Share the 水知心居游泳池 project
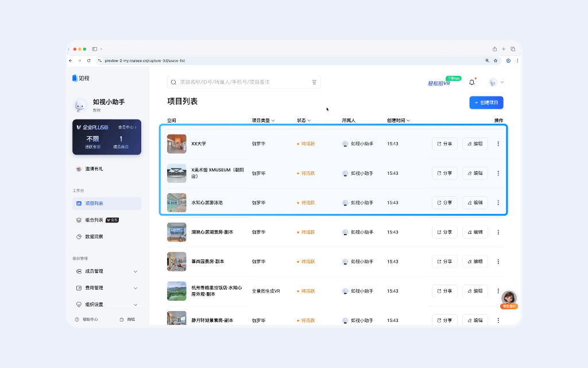Image resolution: width=588 pixels, height=368 pixels. point(445,203)
